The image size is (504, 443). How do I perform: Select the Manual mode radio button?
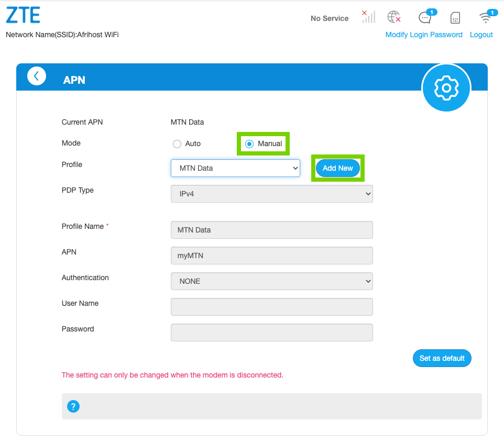coord(250,144)
